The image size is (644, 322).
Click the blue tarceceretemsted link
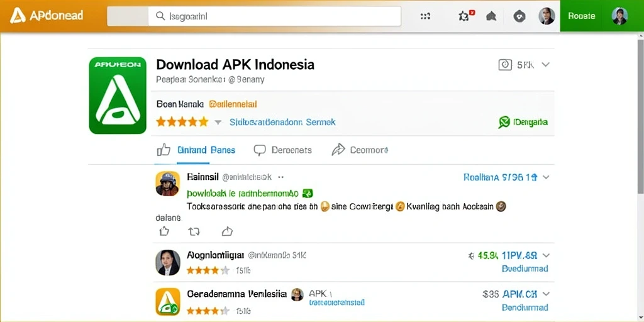336,303
